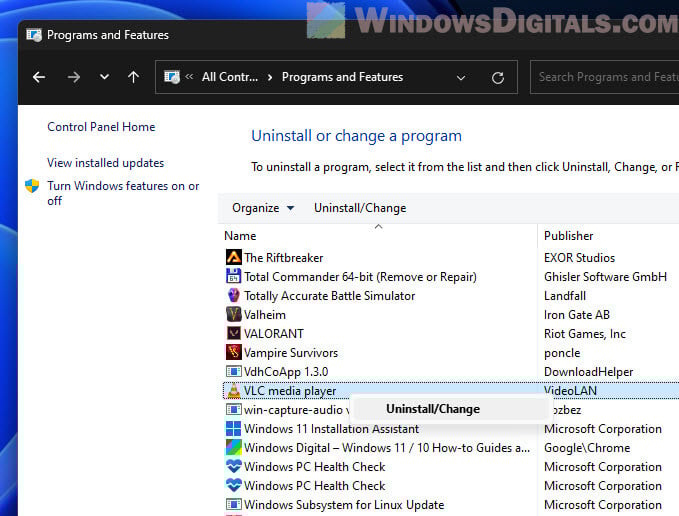Select Vampire Survivors entry name
This screenshot has height=516, width=679.
click(291, 353)
